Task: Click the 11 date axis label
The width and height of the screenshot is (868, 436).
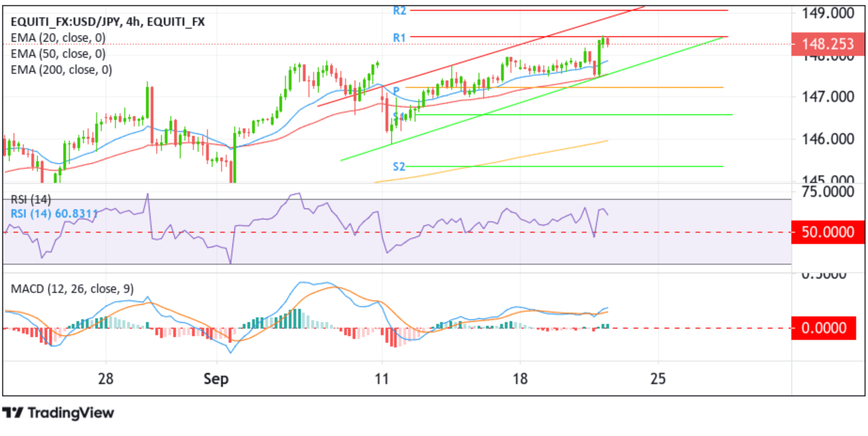Action: (382, 379)
